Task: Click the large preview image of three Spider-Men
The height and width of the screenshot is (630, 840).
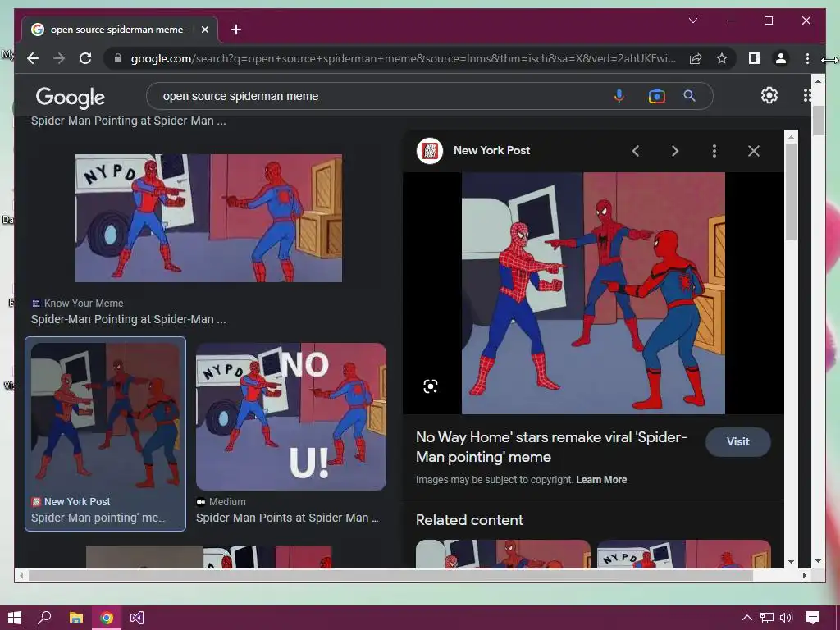Action: point(593,293)
